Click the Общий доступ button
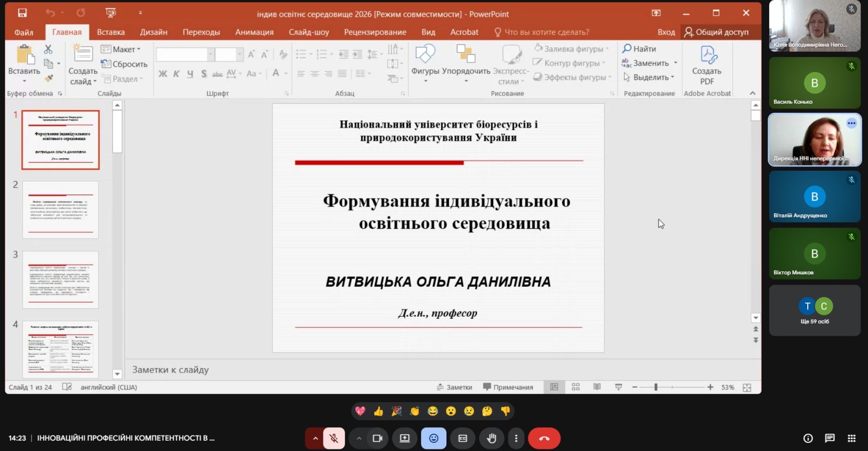The height and width of the screenshot is (451, 868). click(716, 32)
